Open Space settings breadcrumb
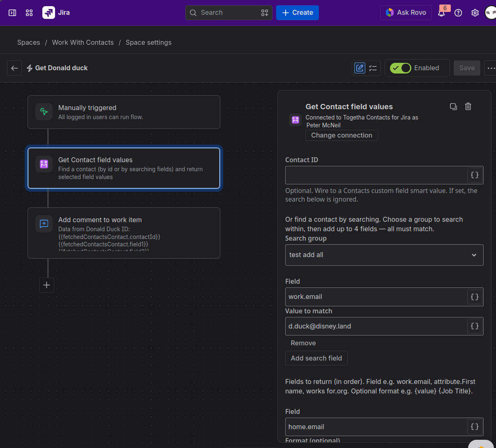Screen dimensions: 496x448 pos(149,43)
